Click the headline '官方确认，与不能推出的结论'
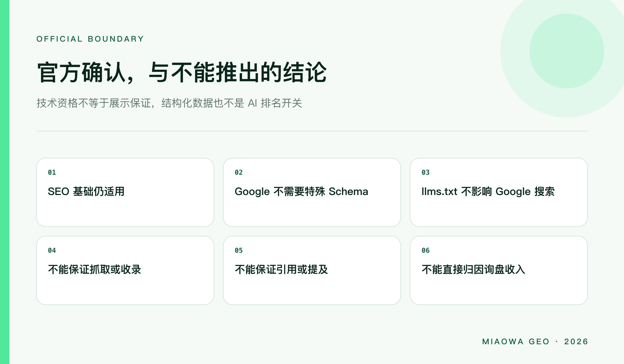Screen dimensions: 624x364 182,73
